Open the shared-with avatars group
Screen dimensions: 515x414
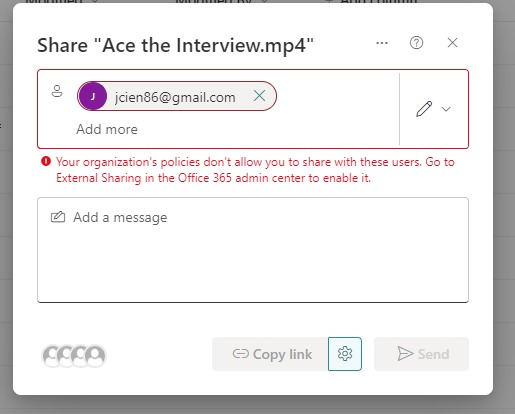pos(74,356)
